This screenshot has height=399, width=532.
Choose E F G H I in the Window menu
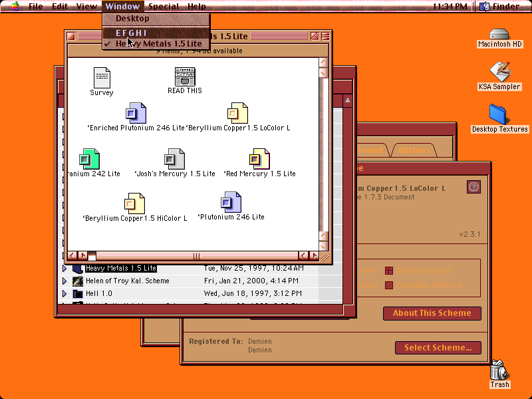(156, 33)
